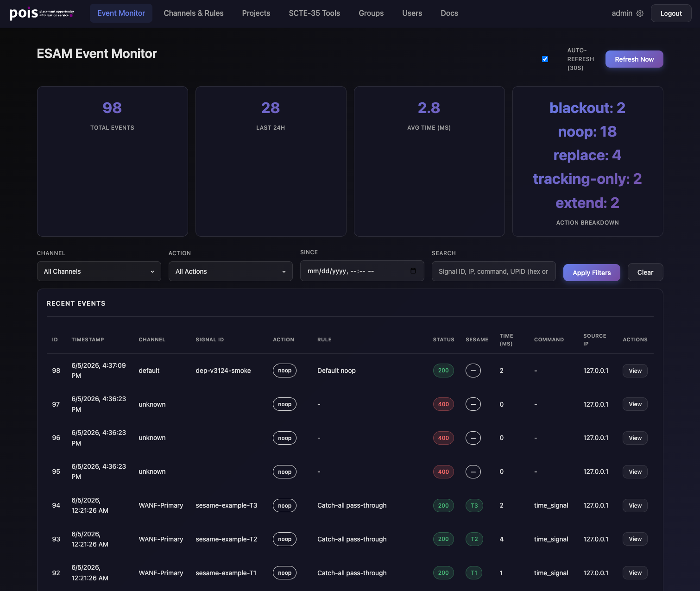The image size is (700, 591).
Task: Click the TIMESTAMP column header
Action: pyautogui.click(x=88, y=340)
